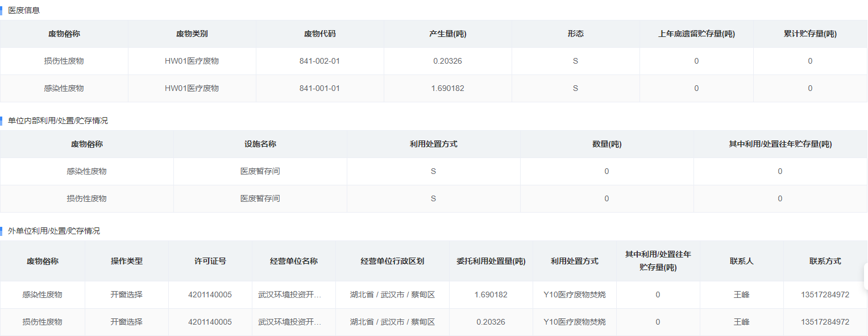
Task: Click 委托利用处置量 value 0.20326
Action: 491,322
